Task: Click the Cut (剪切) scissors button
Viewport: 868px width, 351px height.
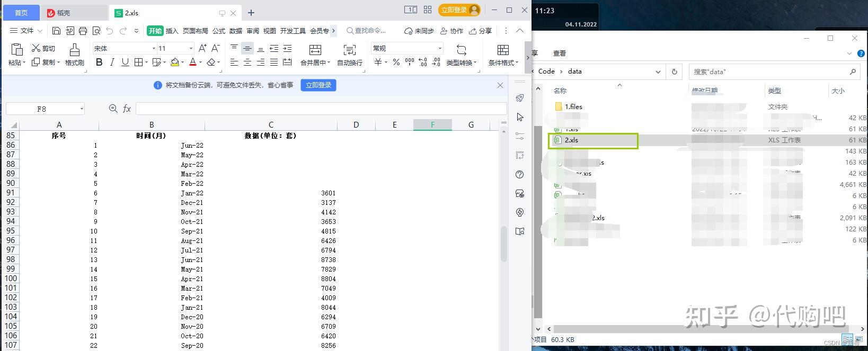Action: (43, 48)
